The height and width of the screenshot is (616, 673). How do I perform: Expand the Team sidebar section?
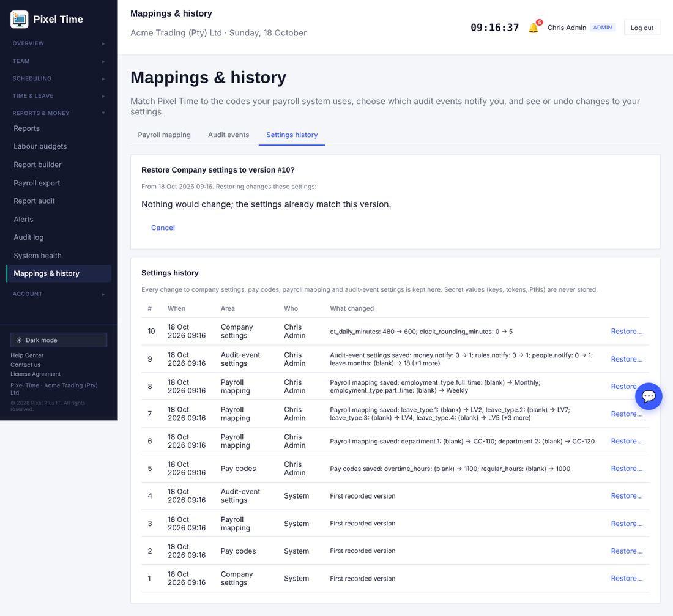[59, 61]
